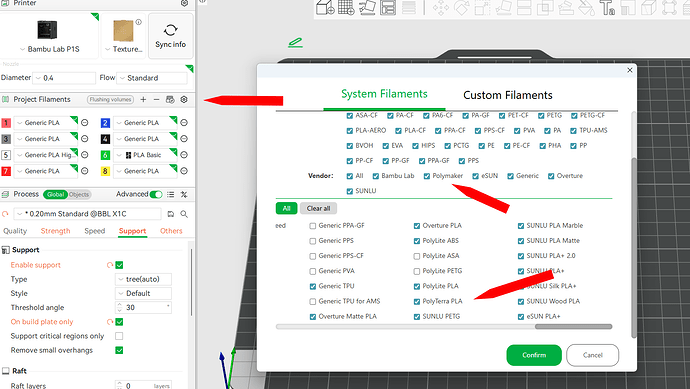
Task: Save the process preset with save icon
Action: coord(171,214)
